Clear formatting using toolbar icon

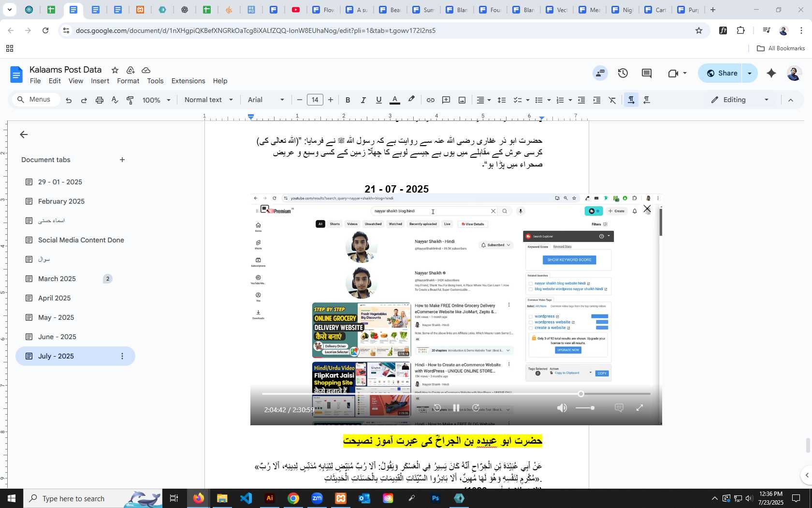pos(612,100)
